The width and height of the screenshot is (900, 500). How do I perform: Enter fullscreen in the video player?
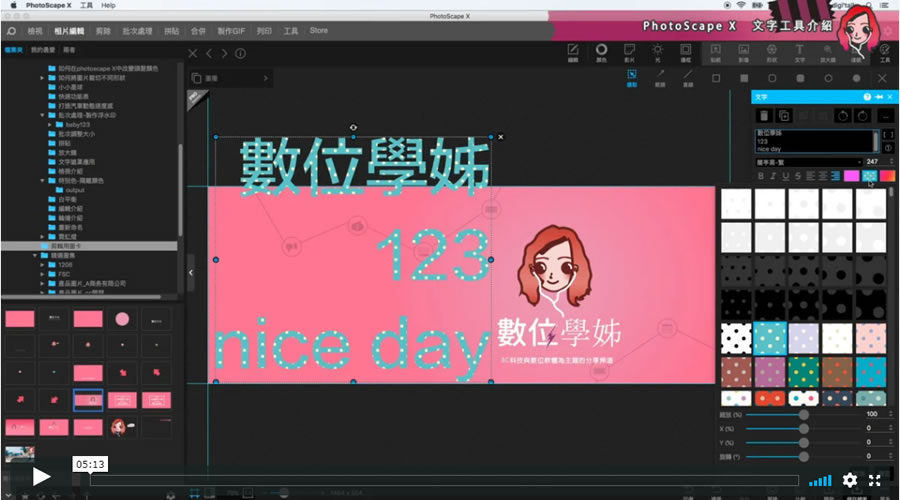click(x=875, y=479)
